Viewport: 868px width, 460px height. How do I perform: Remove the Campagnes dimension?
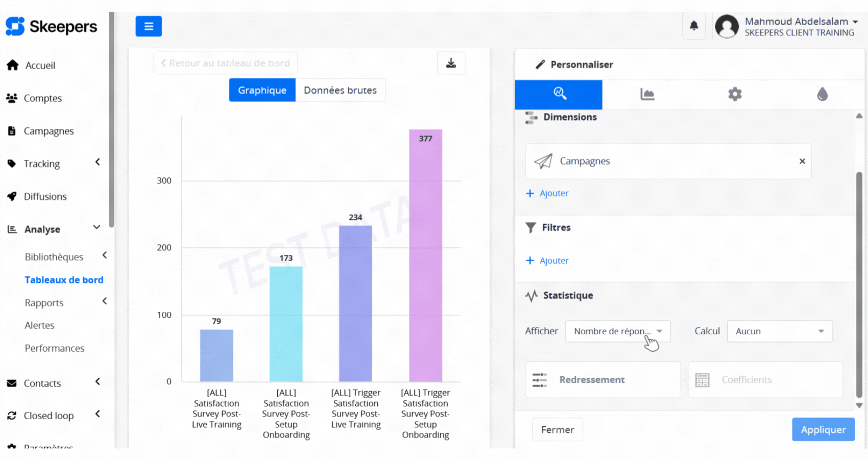coord(802,161)
